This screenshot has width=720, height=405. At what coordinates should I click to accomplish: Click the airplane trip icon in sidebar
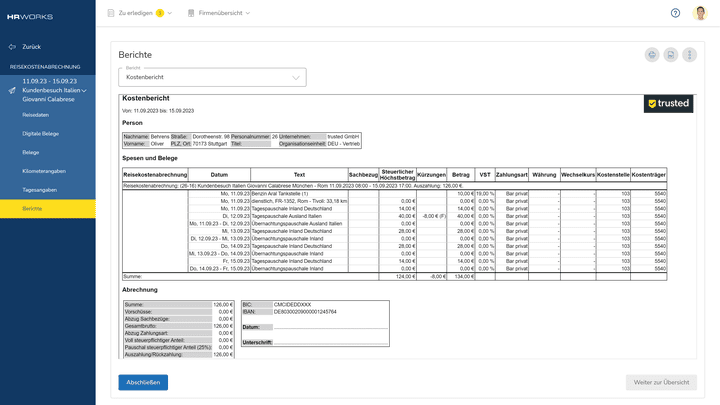pos(11,91)
